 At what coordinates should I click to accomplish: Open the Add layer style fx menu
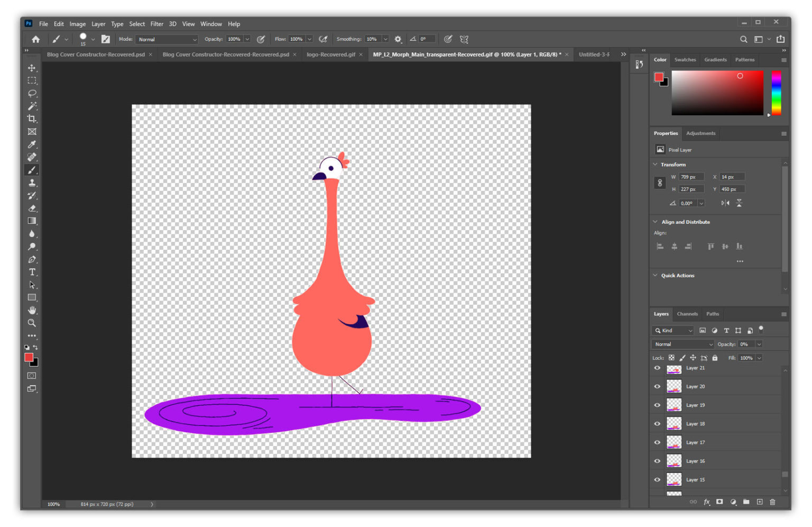click(707, 502)
